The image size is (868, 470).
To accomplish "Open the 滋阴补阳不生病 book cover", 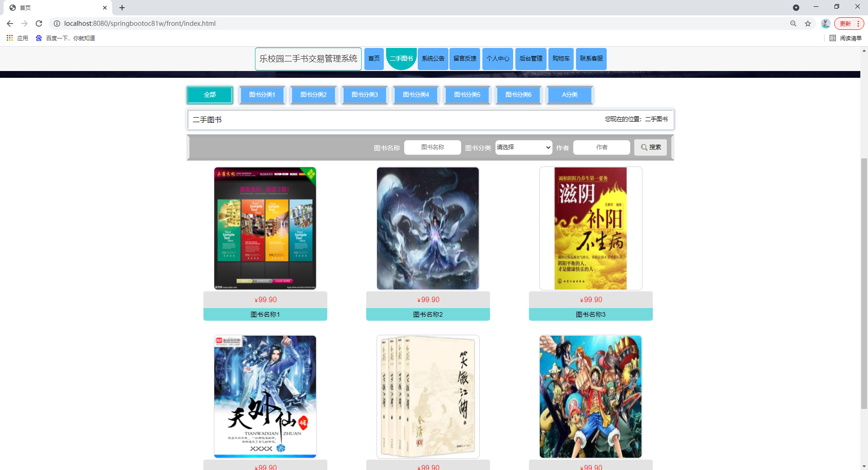I will (x=591, y=228).
